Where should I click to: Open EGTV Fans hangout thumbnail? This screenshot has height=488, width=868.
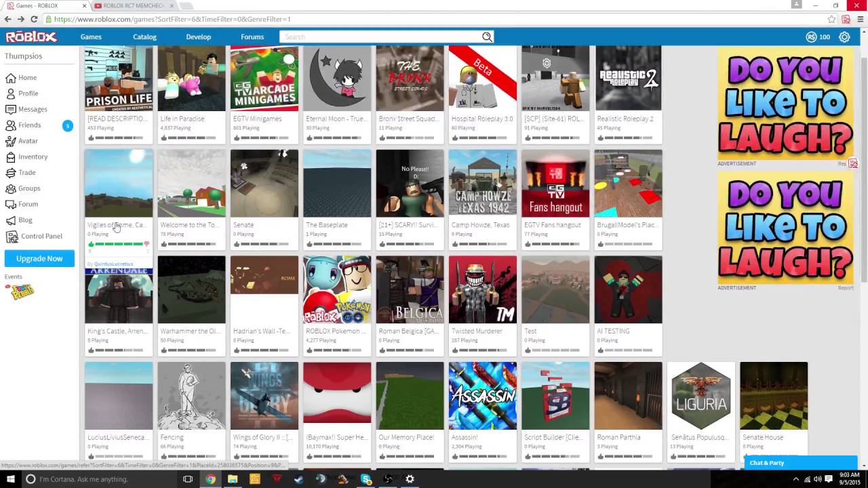(555, 183)
